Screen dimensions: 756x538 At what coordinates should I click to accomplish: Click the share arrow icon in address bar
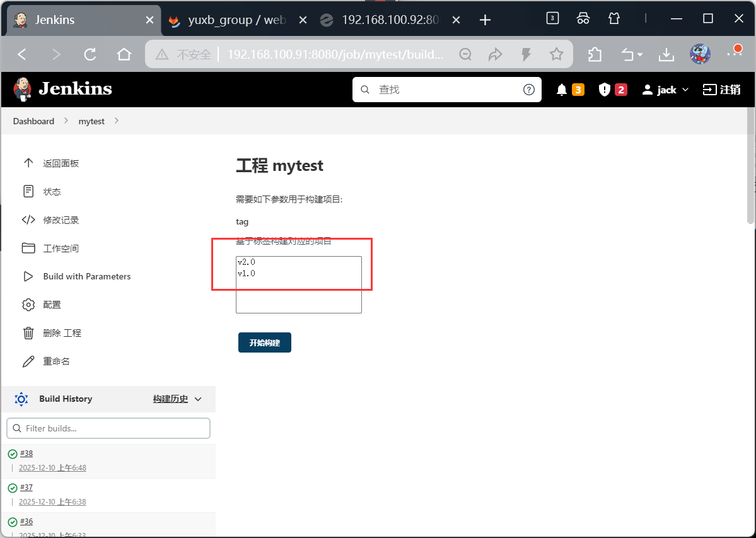(495, 54)
